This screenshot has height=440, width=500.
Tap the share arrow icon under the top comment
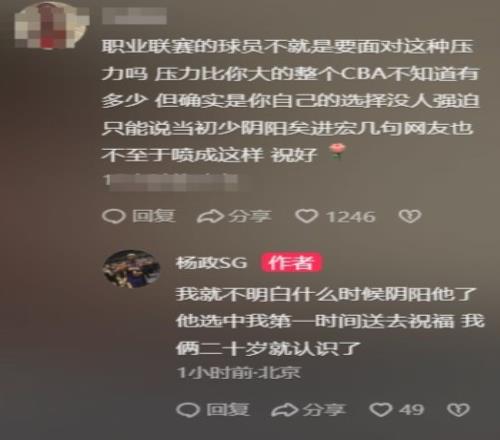(210, 216)
